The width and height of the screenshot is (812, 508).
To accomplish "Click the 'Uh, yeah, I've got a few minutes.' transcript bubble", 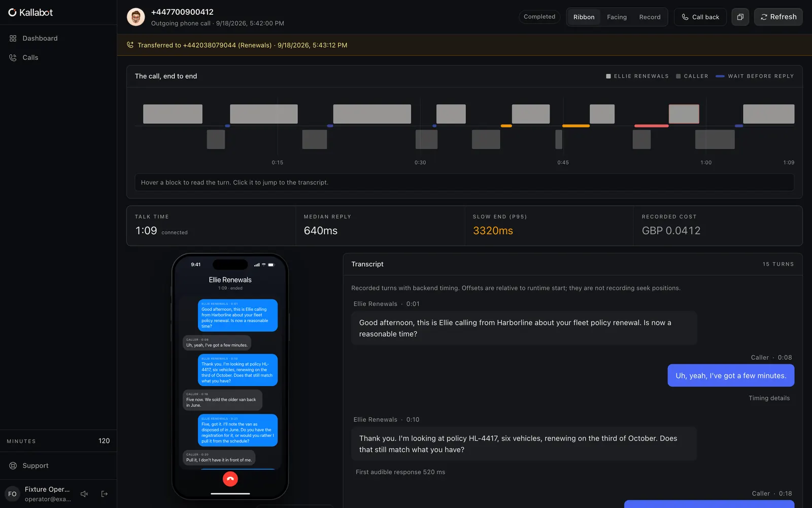I will (x=731, y=375).
